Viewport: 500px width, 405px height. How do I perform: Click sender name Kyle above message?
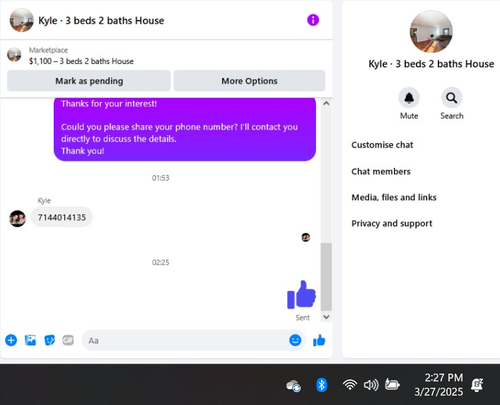point(44,201)
